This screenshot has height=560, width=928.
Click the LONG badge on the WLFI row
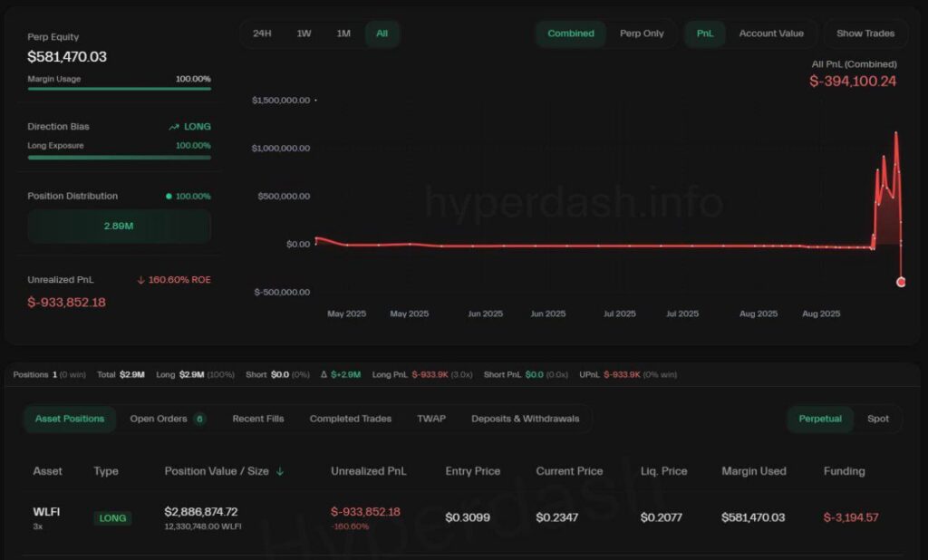(111, 518)
